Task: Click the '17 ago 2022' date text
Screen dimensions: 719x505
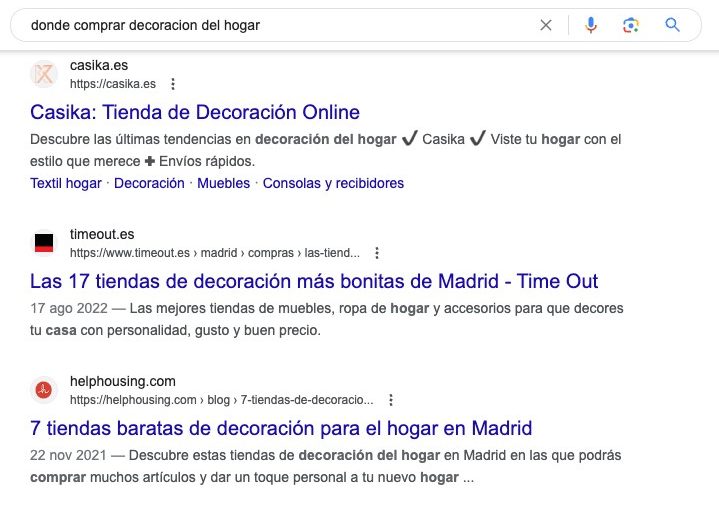Action: [x=69, y=308]
